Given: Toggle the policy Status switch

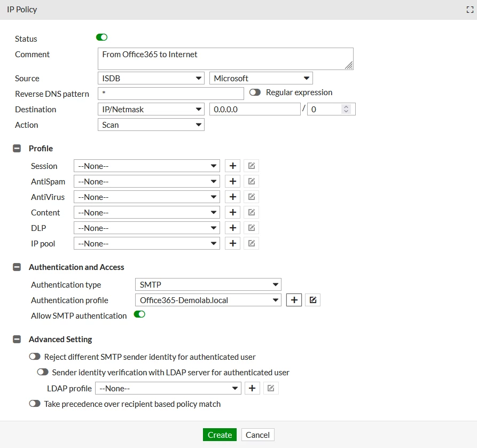Looking at the screenshot, I should point(102,37).
